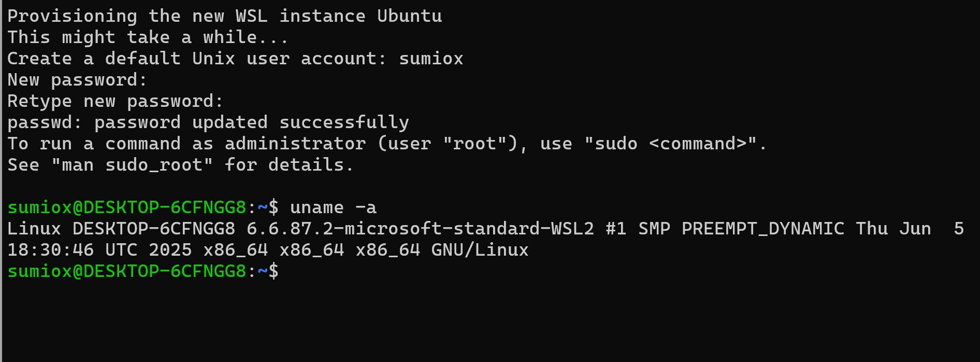Click the word "administrator"
The width and height of the screenshot is (980, 362).
click(x=295, y=144)
